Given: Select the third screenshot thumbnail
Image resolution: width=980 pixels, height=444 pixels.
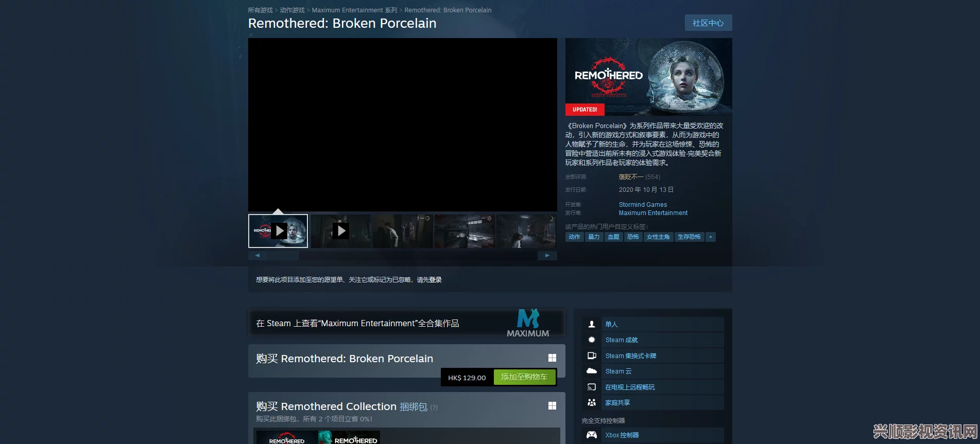Looking at the screenshot, I should click(403, 231).
